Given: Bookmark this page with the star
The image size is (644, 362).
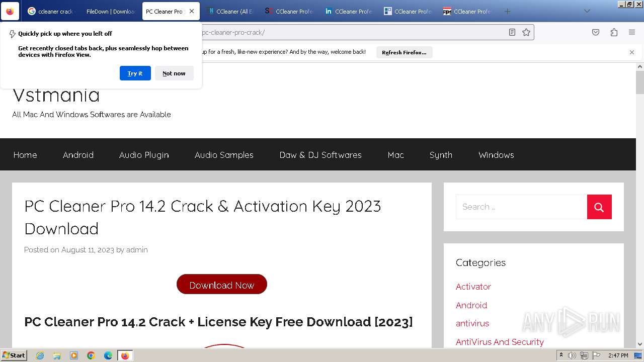Looking at the screenshot, I should 526,32.
